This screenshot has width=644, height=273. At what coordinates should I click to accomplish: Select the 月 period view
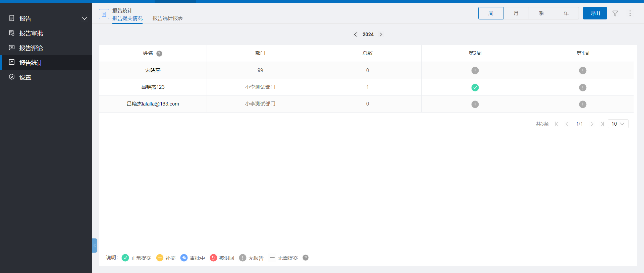[516, 13]
